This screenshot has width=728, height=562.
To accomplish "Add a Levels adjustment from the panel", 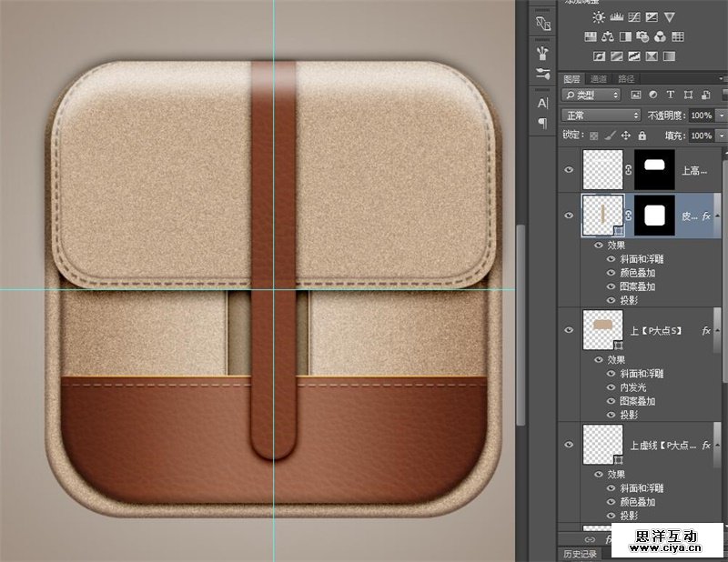I will tap(616, 17).
